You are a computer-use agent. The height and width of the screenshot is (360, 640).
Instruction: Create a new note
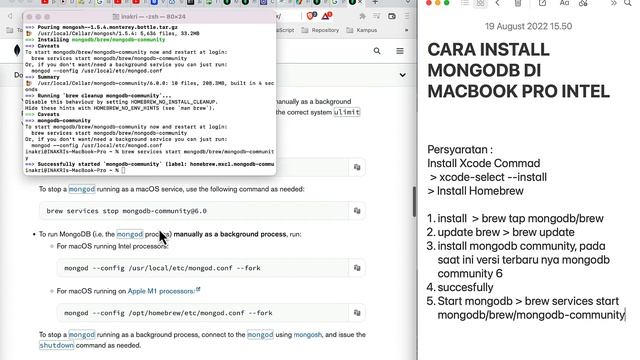coord(542,3)
